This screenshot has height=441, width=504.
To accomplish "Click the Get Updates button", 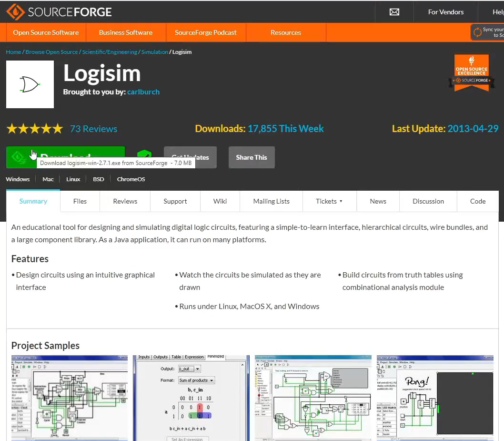I will coord(190,157).
